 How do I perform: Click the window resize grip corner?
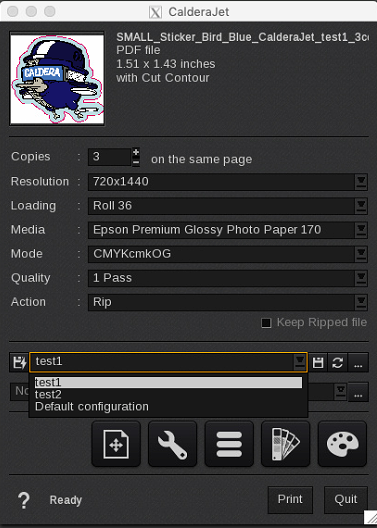[370, 517]
